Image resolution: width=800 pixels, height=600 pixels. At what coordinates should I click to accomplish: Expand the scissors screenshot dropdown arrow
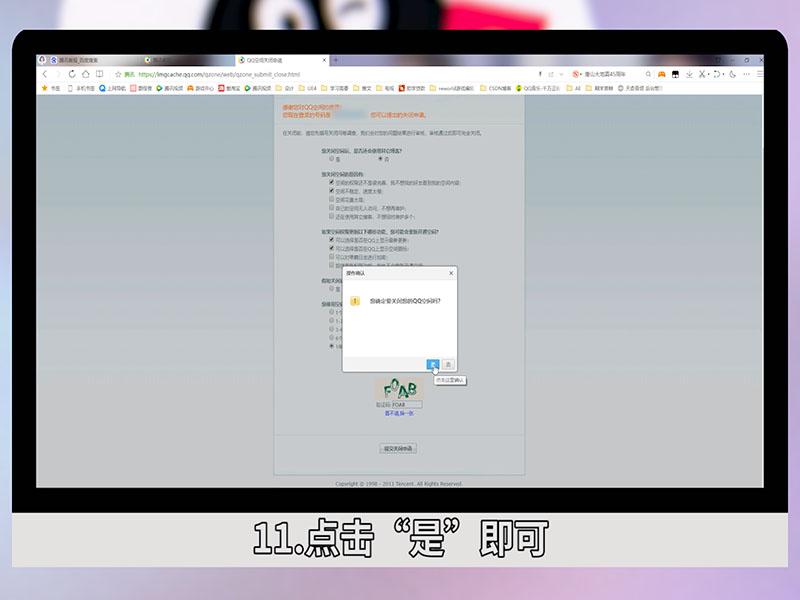tap(709, 74)
